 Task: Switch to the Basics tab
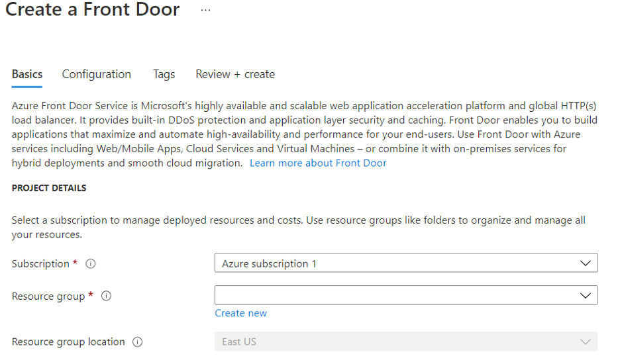coord(27,74)
